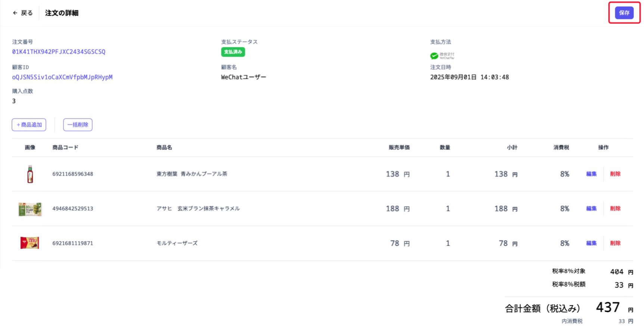This screenshot has width=644, height=335.
Task: Click the 支払方法 label
Action: click(x=441, y=42)
